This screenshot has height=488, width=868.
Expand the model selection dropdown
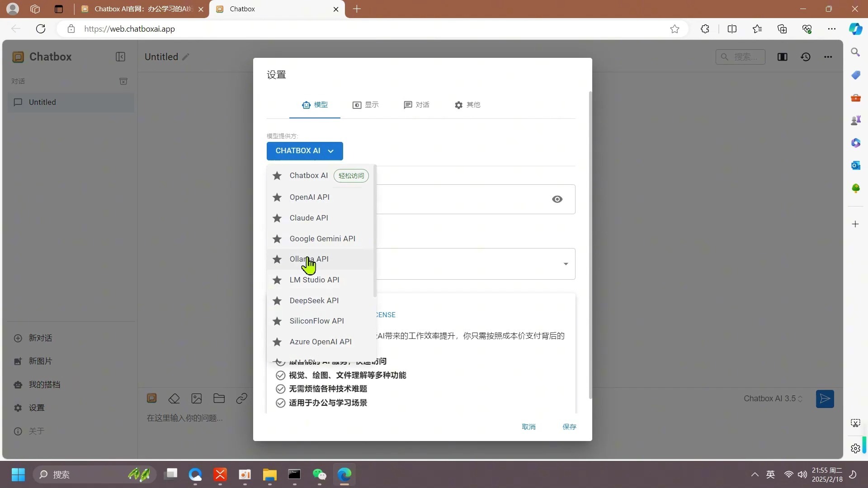point(566,264)
